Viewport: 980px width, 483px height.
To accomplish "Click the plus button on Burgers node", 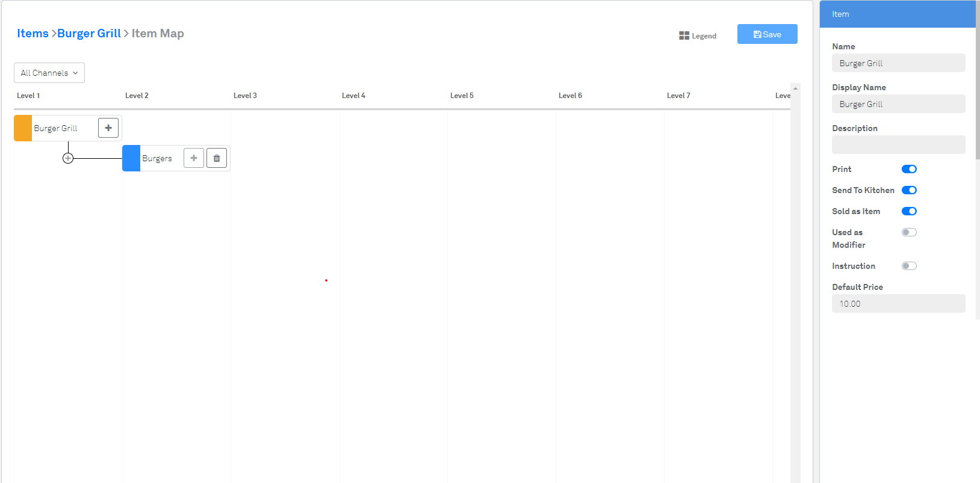I will coord(194,158).
